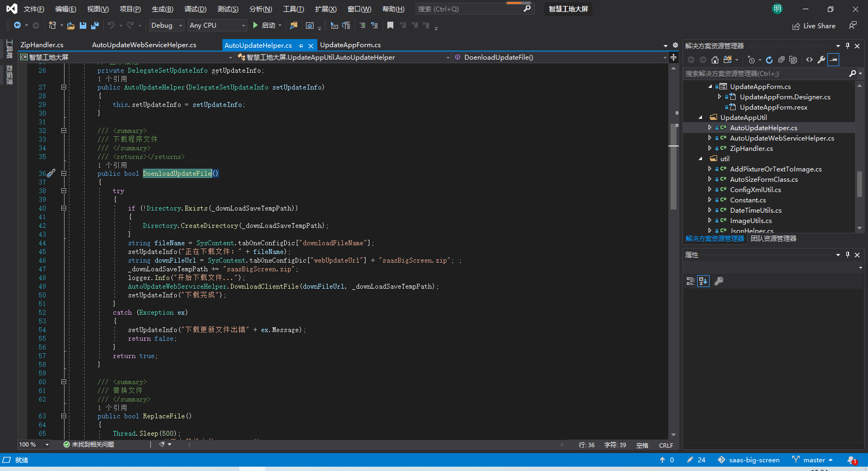Click Collapse All icon in Solution Explorer
The width and height of the screenshot is (868, 471).
tap(781, 60)
